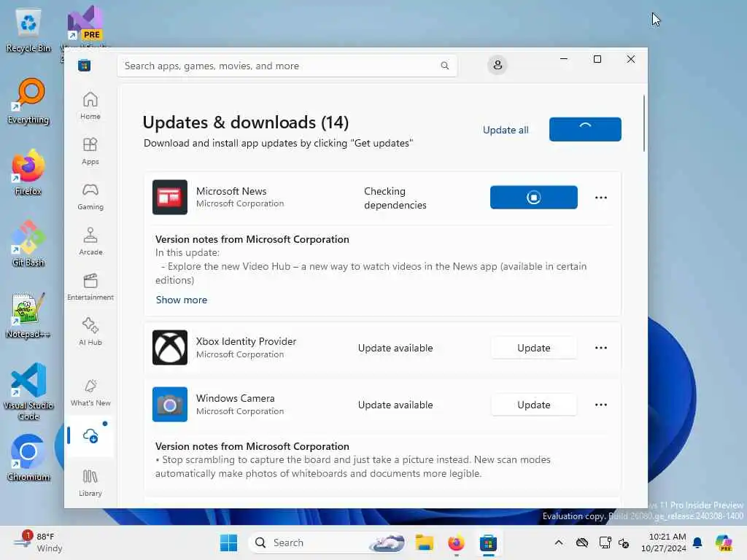
Task: Click the search magnifier icon in Store
Action: [444, 66]
